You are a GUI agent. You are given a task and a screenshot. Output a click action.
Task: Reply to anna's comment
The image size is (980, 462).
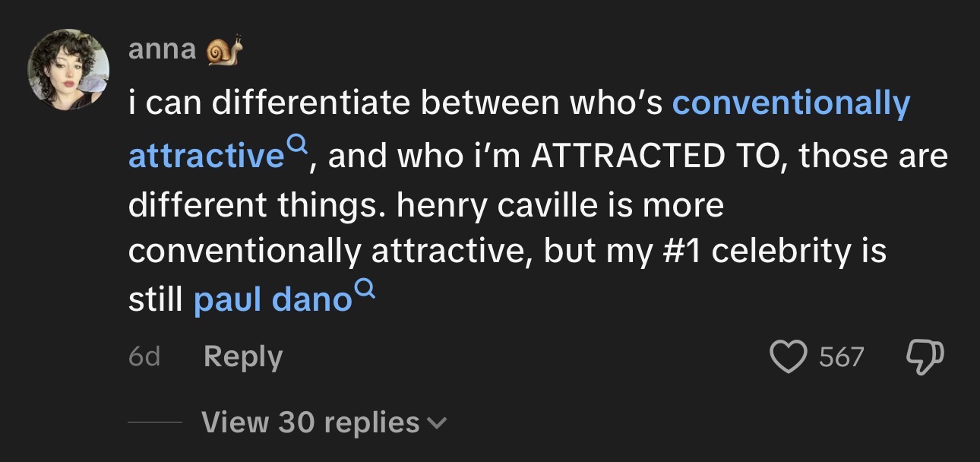pyautogui.click(x=243, y=356)
